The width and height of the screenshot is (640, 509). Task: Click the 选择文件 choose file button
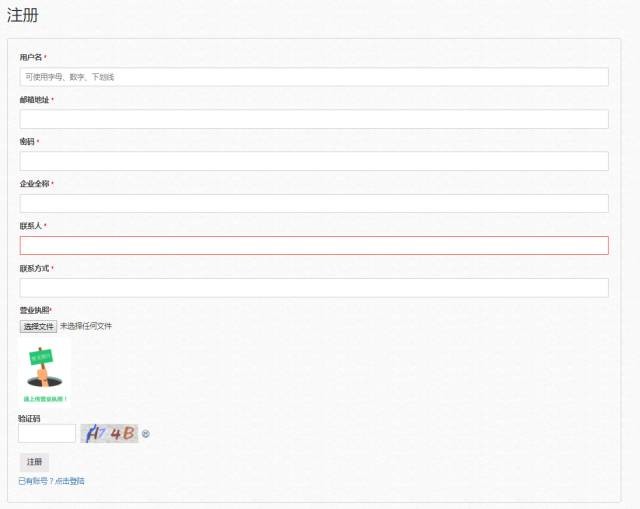point(38,326)
